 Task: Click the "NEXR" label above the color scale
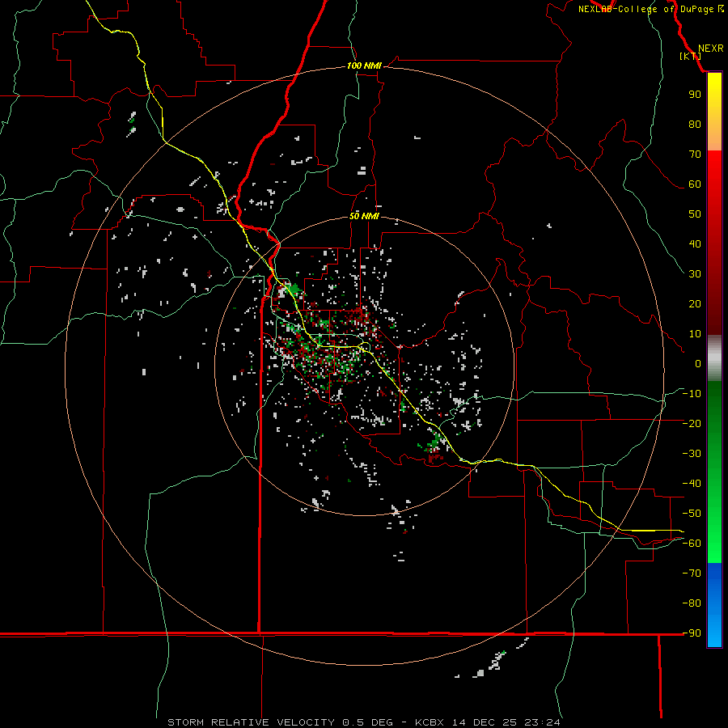point(710,49)
